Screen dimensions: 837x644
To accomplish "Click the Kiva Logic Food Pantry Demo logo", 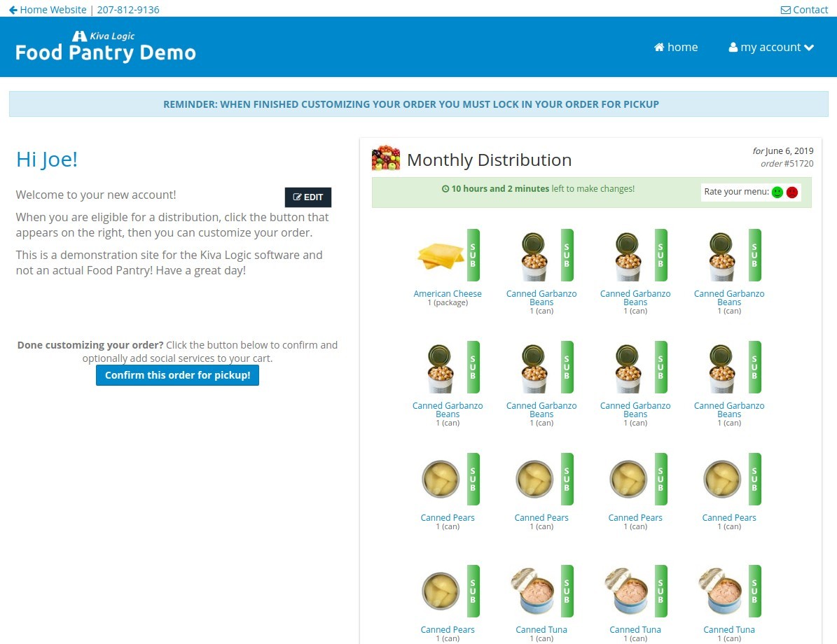I will pos(106,47).
